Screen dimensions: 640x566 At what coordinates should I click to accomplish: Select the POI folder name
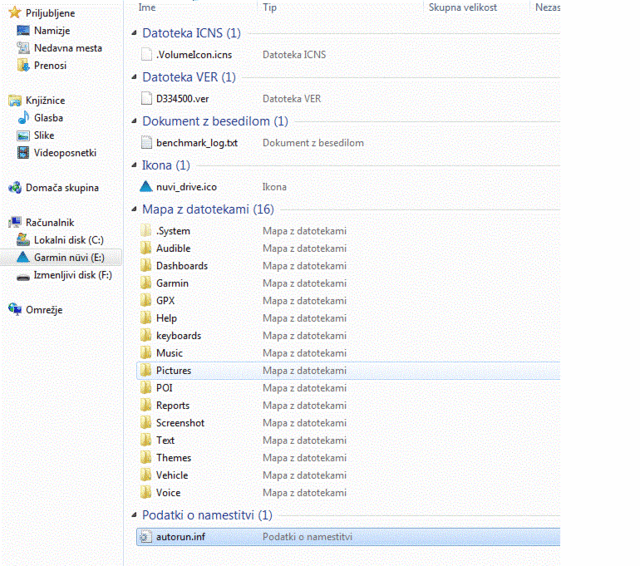[x=164, y=388]
